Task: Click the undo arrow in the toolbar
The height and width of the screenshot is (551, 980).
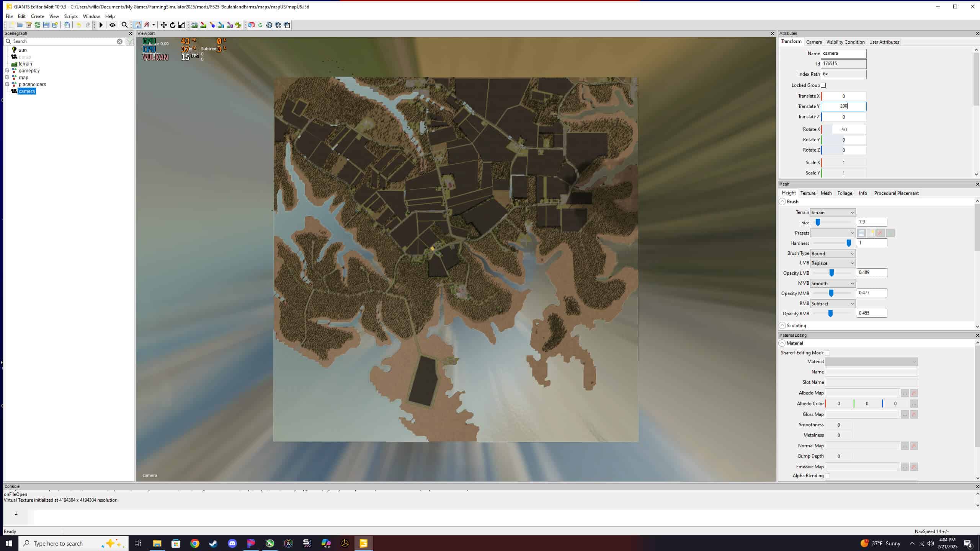Action: pos(79,25)
